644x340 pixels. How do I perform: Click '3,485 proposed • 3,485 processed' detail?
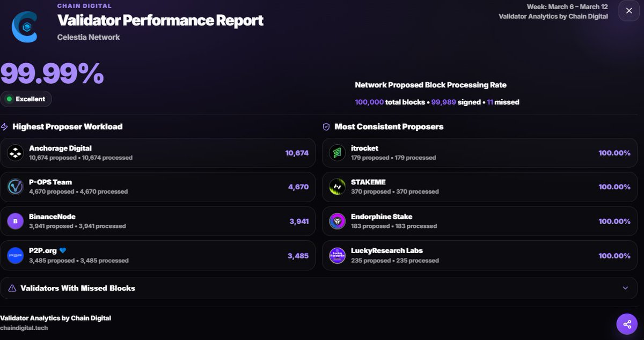[79, 261]
